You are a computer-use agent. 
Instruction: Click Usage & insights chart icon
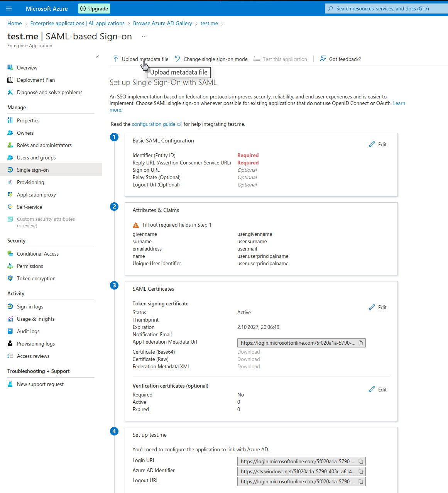coord(10,319)
